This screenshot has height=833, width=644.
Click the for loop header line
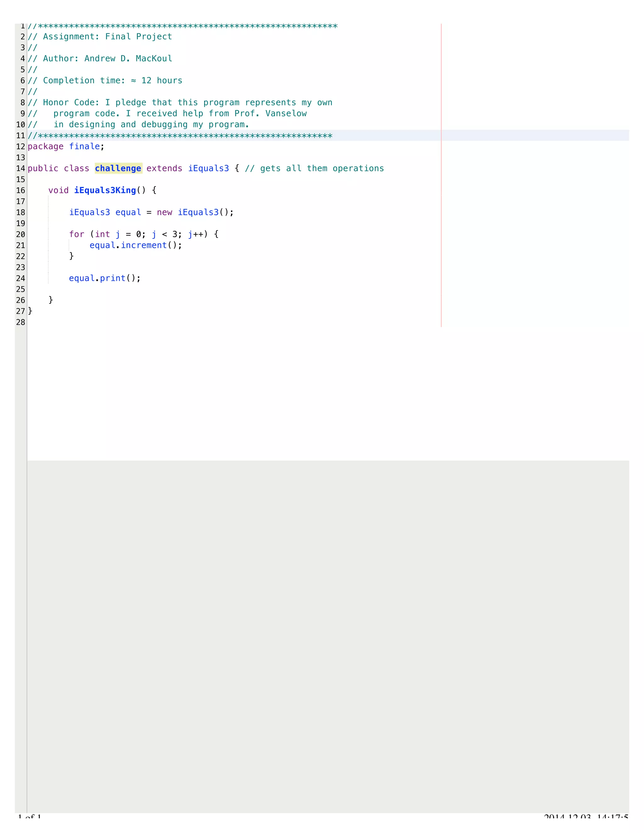tap(144, 234)
